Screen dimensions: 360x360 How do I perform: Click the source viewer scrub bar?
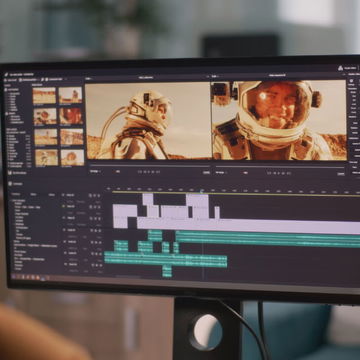pyautogui.click(x=150, y=165)
